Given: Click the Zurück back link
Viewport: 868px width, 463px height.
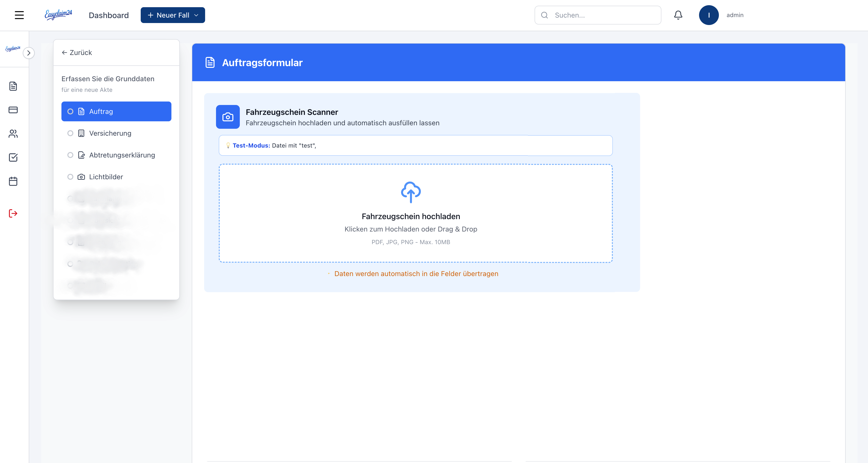Looking at the screenshot, I should (x=77, y=52).
